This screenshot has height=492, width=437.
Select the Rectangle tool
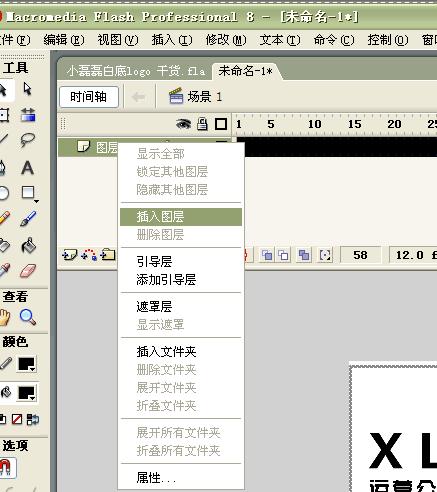click(x=27, y=192)
